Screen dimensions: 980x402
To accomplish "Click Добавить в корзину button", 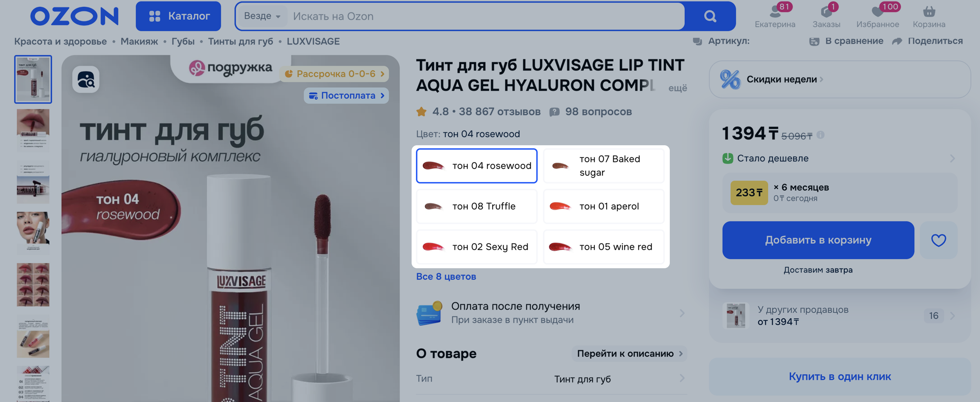I will pos(818,240).
